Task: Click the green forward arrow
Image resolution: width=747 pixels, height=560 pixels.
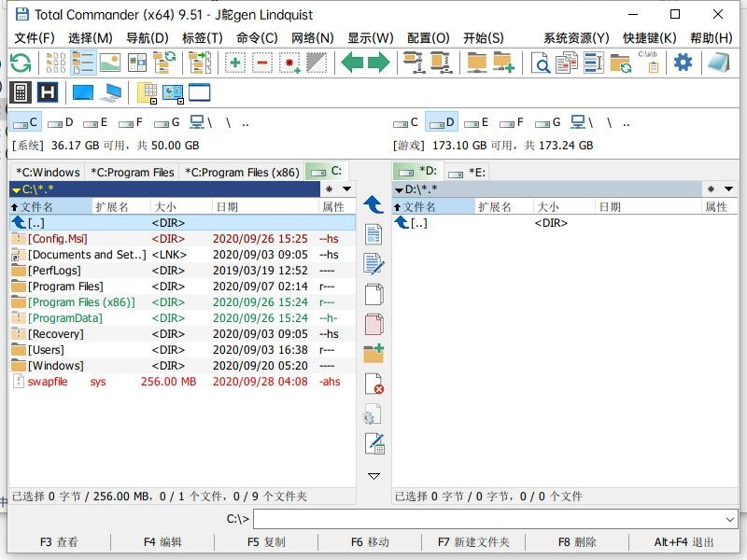Action: [x=379, y=63]
